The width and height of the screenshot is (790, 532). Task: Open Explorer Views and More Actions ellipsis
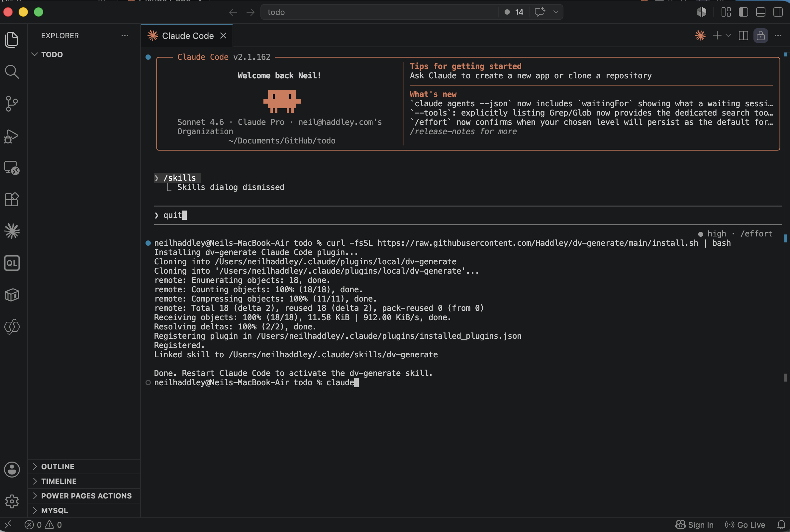[125, 36]
